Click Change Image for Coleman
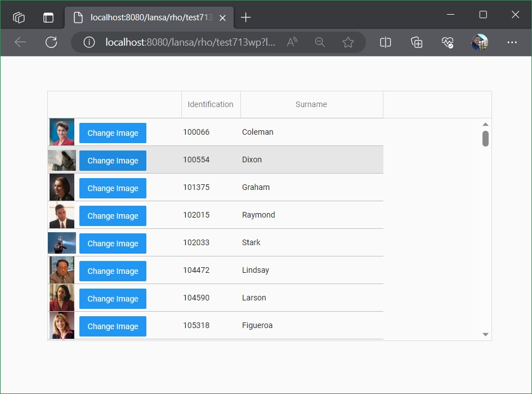The width and height of the screenshot is (532, 394). 113,133
